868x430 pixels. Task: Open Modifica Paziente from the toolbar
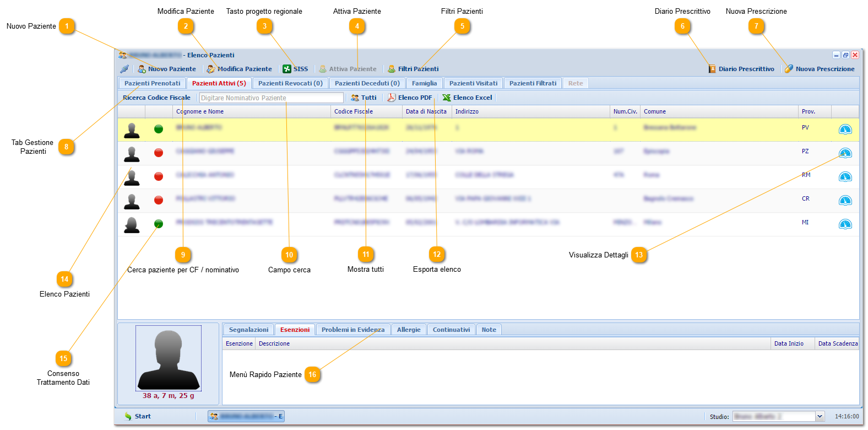pos(239,69)
